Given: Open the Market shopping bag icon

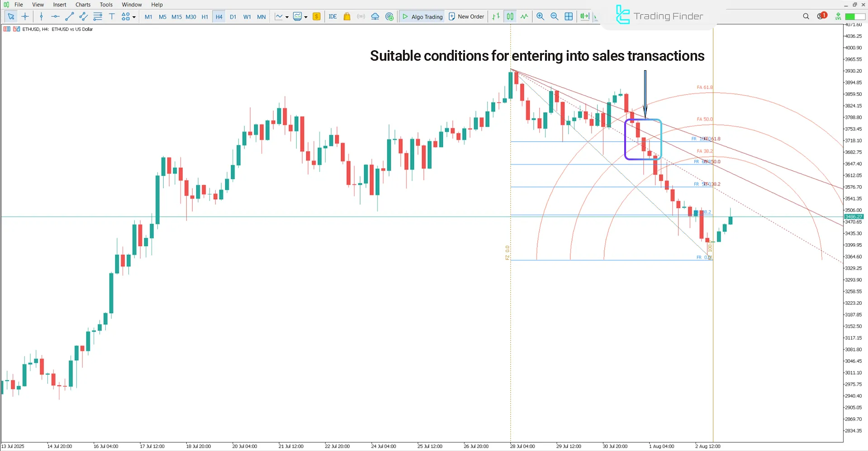Looking at the screenshot, I should [x=347, y=17].
